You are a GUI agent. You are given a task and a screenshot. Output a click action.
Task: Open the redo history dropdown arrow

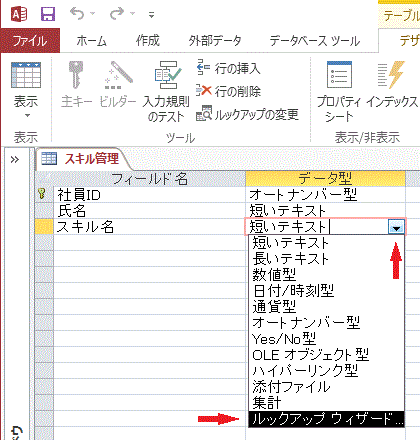tap(132, 14)
